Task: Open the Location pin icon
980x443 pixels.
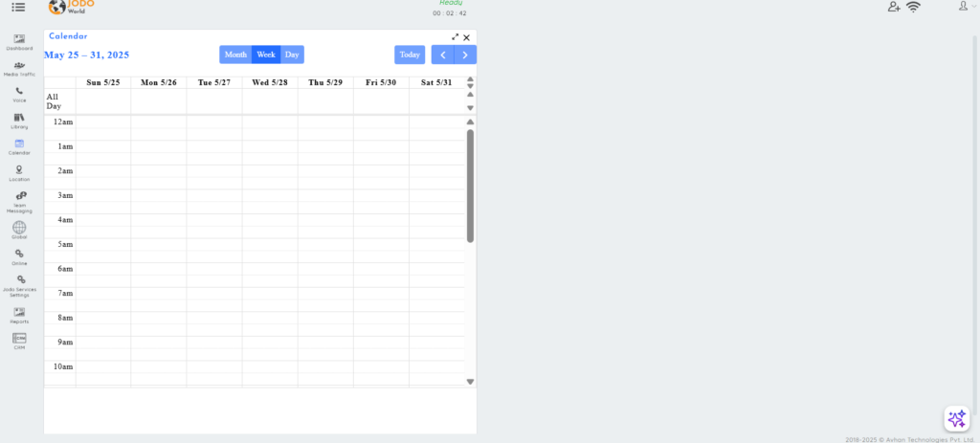Action: coord(19,170)
